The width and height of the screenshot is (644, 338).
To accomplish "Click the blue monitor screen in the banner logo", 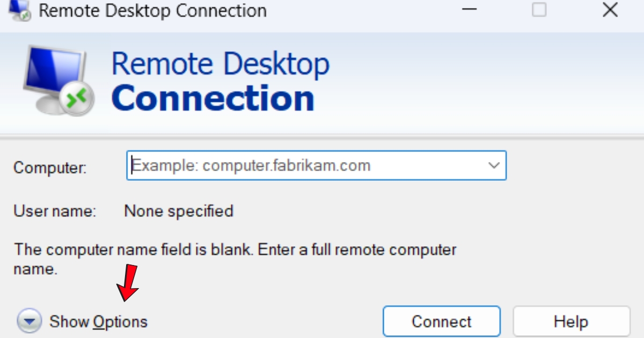I will [x=53, y=71].
